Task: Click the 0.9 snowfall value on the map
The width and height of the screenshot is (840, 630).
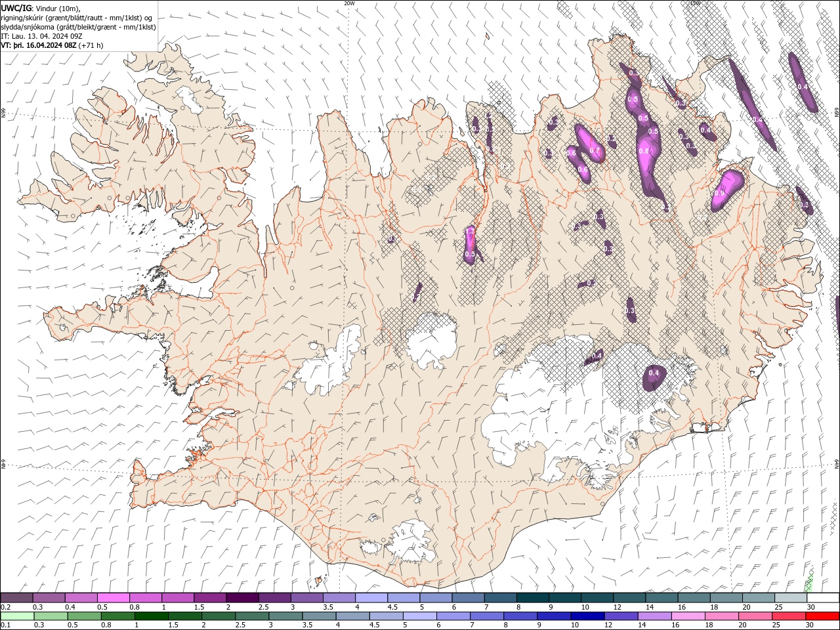Action: pyautogui.click(x=719, y=194)
